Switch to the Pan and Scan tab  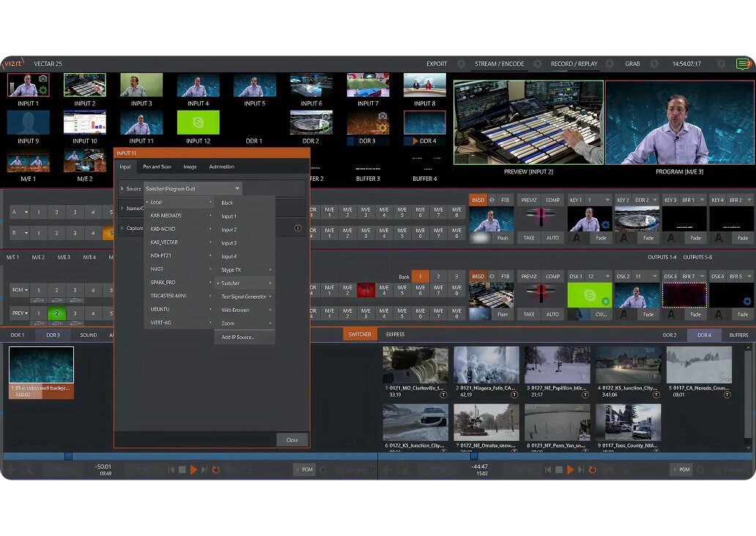point(157,166)
